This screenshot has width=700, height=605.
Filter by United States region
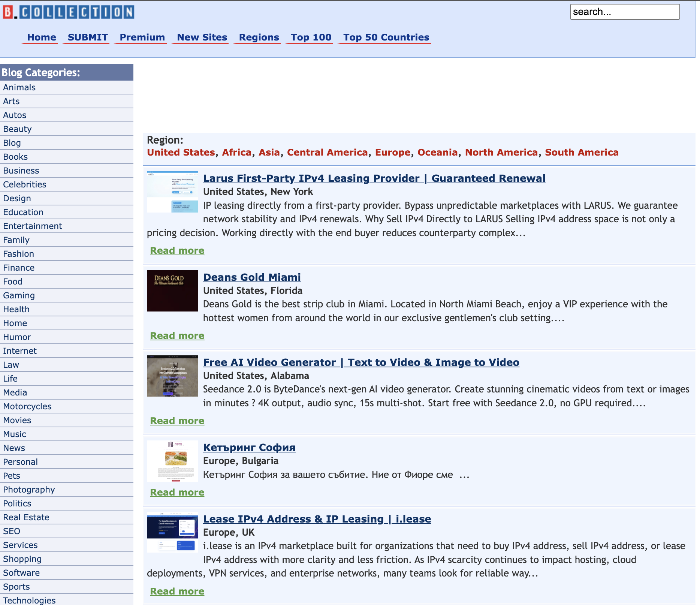181,153
